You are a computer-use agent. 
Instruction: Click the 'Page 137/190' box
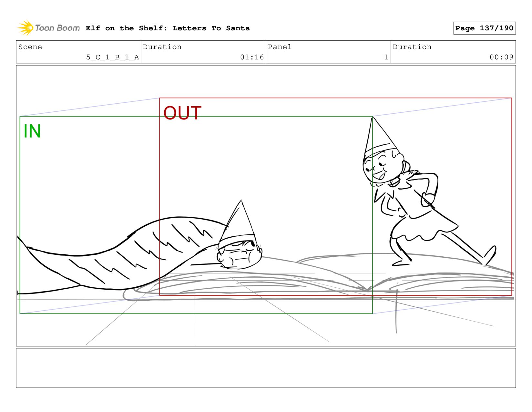click(x=484, y=28)
